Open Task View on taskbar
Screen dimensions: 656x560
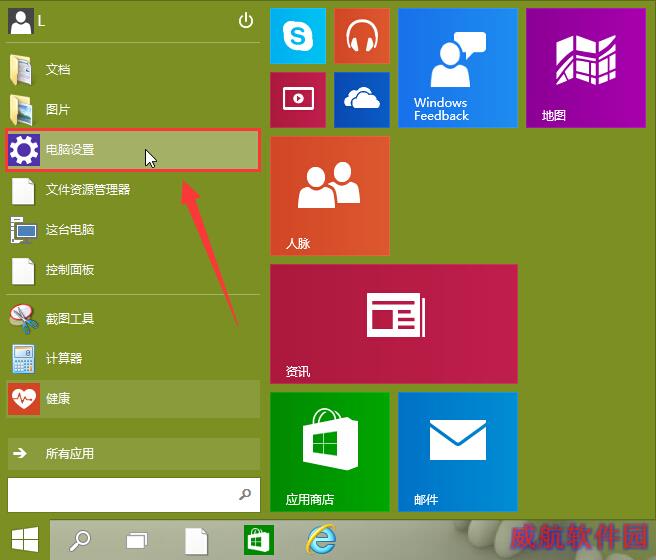point(137,540)
